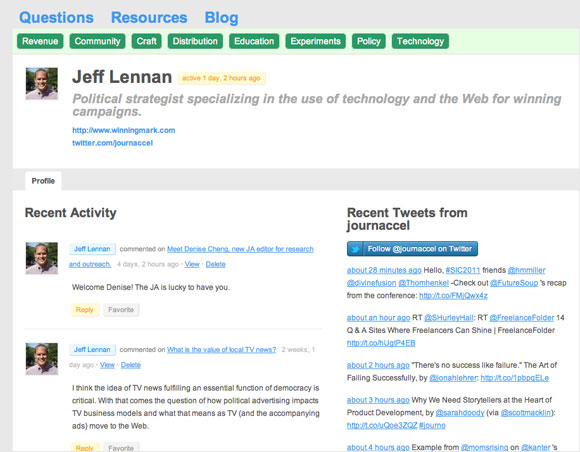Viewport: 580px width, 452px height.
Task: Click avatar beside local TV news comment
Action: click(42, 359)
